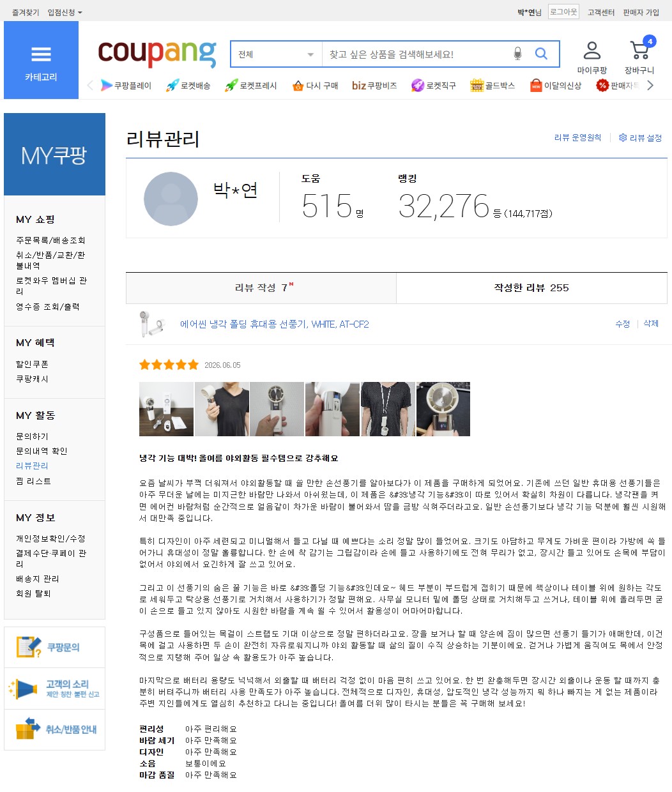Screen dimensions: 672x792
Task: Open third review photo of fan in hand
Action: point(277,409)
